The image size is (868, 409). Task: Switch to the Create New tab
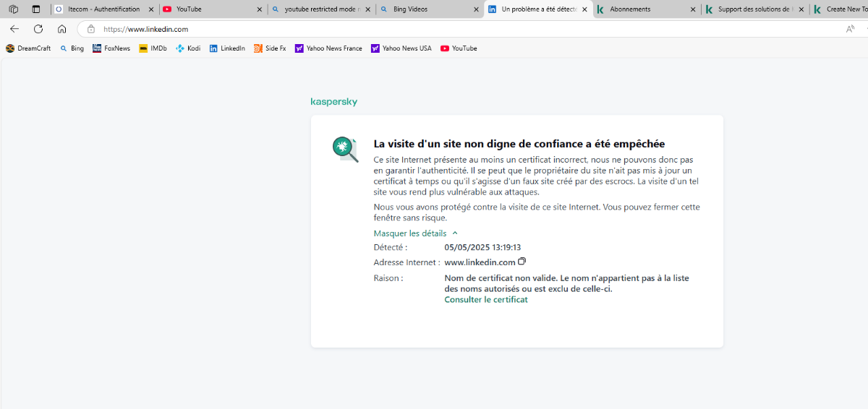click(839, 9)
